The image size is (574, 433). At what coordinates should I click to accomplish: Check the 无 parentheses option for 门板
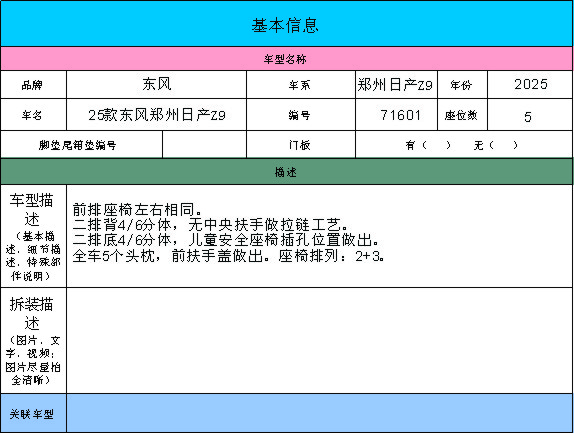503,145
